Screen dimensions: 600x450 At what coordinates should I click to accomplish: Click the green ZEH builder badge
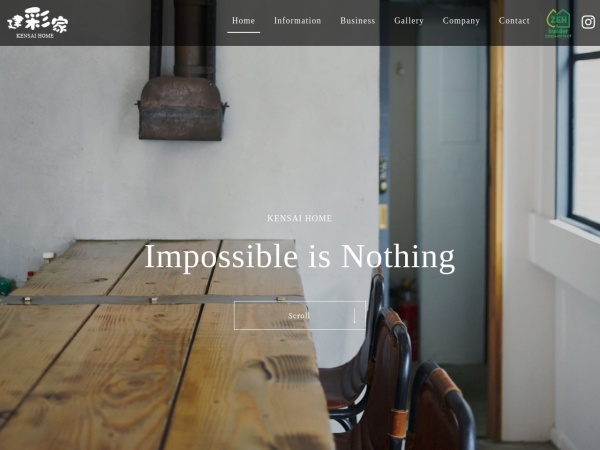tap(558, 23)
